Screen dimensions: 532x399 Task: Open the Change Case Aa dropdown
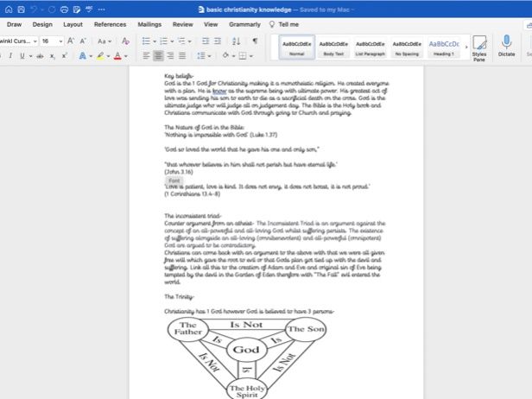(104, 41)
